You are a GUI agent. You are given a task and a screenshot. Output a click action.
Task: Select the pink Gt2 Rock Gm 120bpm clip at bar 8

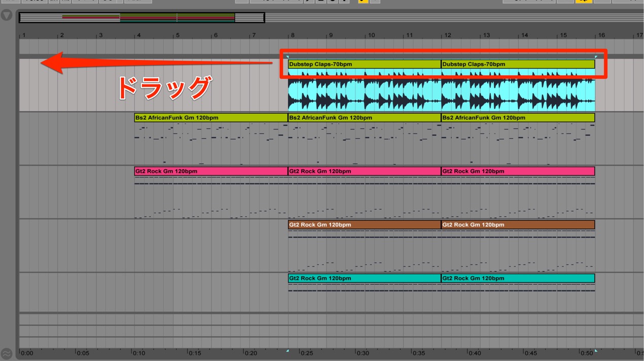click(x=365, y=171)
